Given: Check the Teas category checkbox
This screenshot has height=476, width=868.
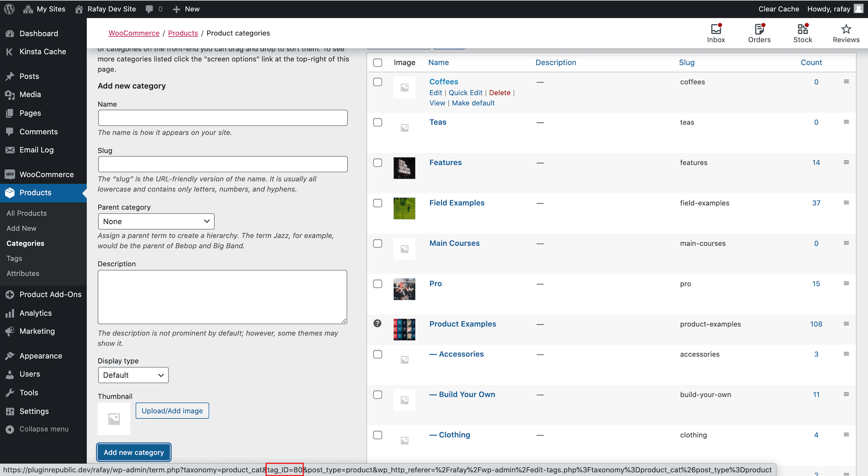Looking at the screenshot, I should point(377,122).
